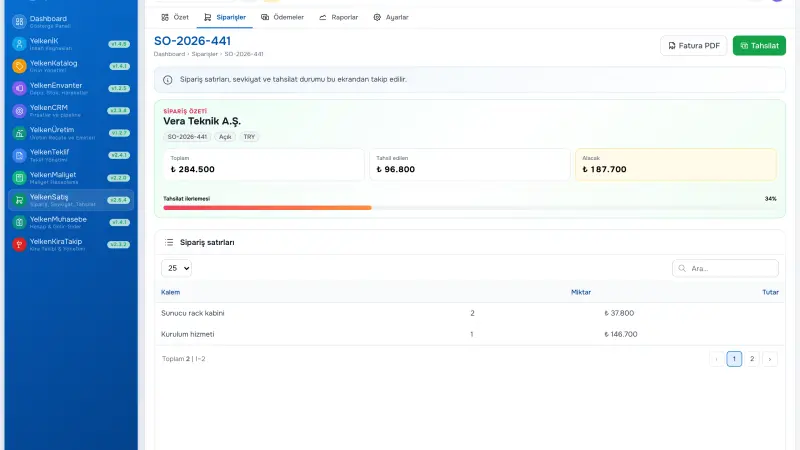The height and width of the screenshot is (450, 800).
Task: Select the red YelkenKiraTakip icon
Action: [x=19, y=245]
